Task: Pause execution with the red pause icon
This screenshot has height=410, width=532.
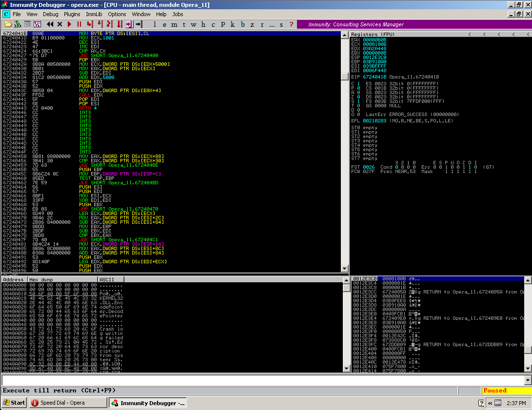Action: click(x=79, y=24)
